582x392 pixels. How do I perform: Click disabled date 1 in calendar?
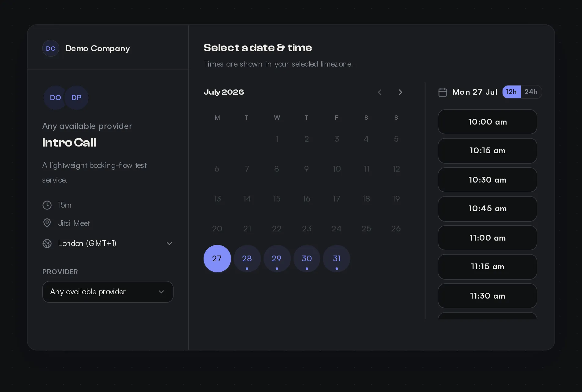coord(277,139)
